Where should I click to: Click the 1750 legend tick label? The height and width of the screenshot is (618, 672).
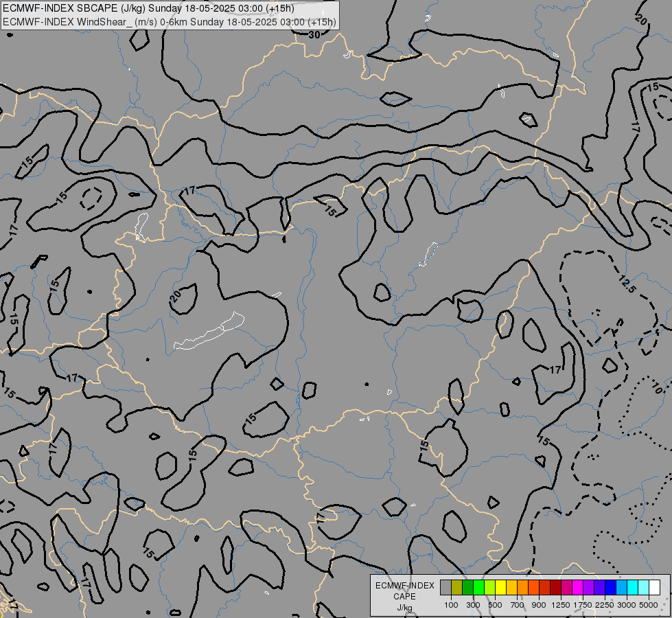tap(583, 605)
